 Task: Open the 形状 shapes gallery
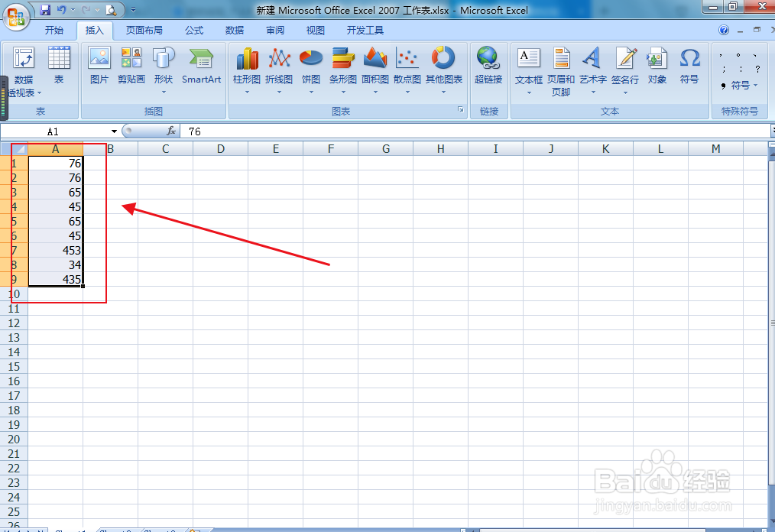click(164, 70)
